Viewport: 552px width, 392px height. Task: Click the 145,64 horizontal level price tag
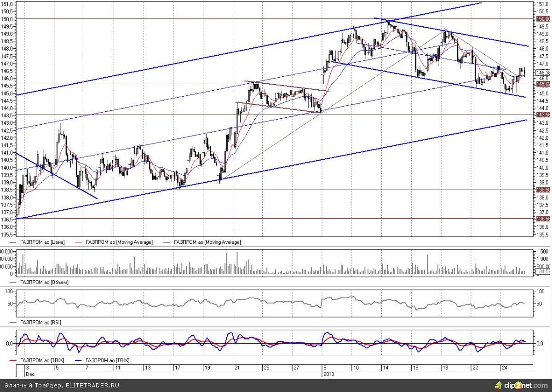[x=543, y=84]
